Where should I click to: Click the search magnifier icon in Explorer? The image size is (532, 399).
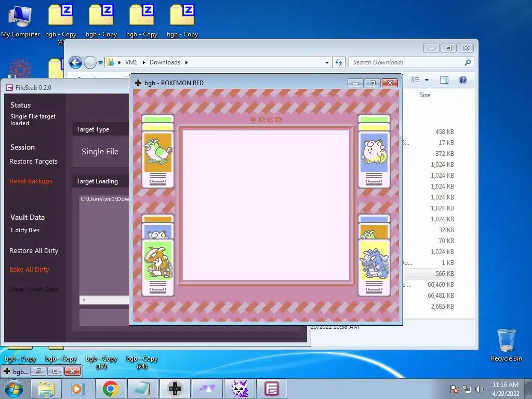click(468, 62)
